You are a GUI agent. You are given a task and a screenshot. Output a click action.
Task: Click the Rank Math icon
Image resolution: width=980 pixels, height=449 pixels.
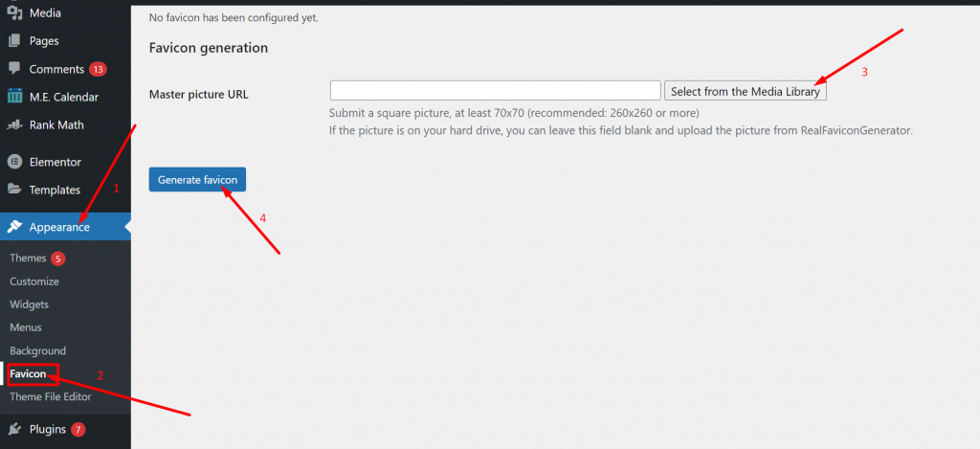(x=14, y=124)
